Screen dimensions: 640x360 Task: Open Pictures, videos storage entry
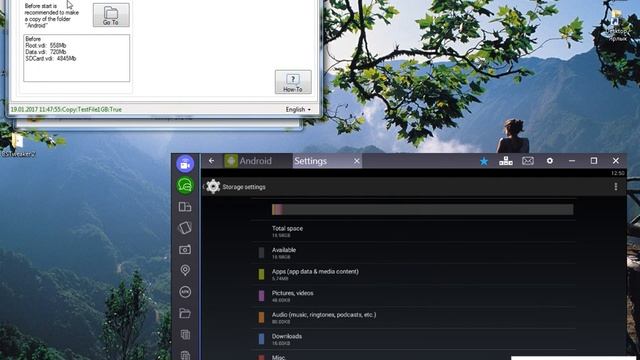click(x=413, y=296)
